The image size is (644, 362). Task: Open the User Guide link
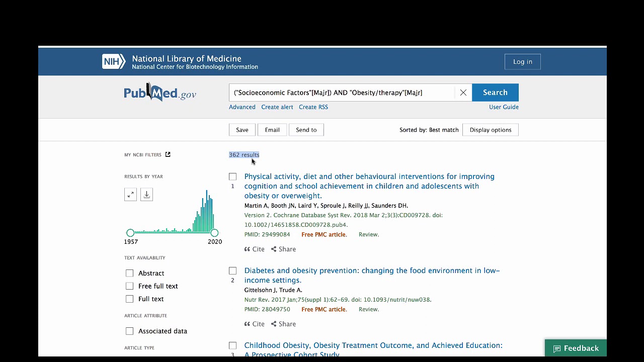(x=504, y=107)
